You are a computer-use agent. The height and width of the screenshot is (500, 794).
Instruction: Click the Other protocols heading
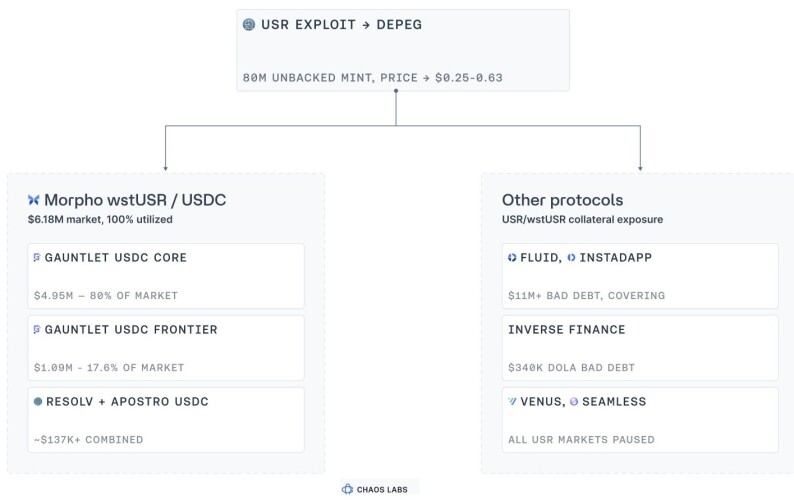coord(563,200)
